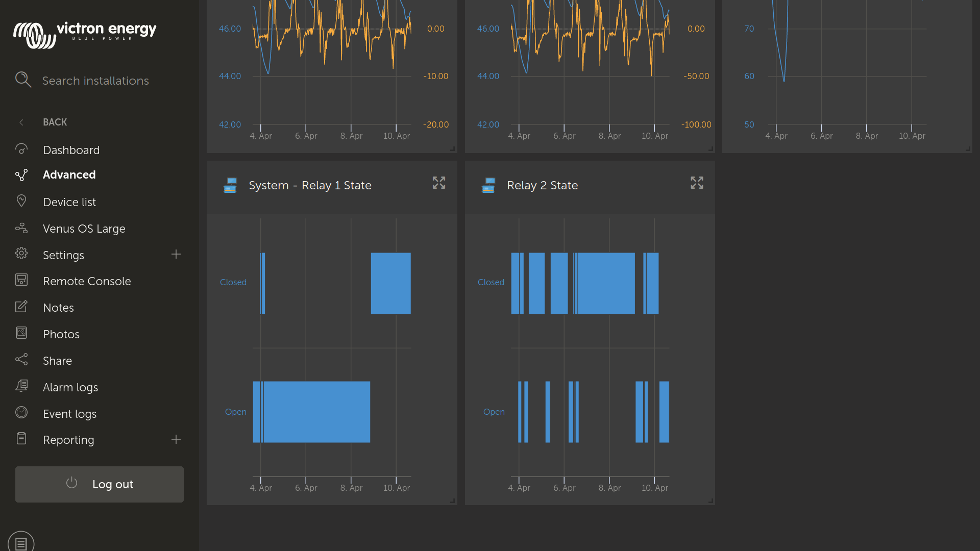Image resolution: width=980 pixels, height=551 pixels.
Task: Select the Photos menu item
Action: [61, 334]
